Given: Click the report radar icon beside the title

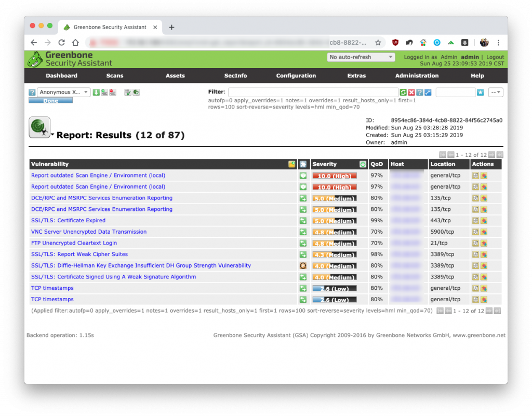Looking at the screenshot, I should click(39, 127).
